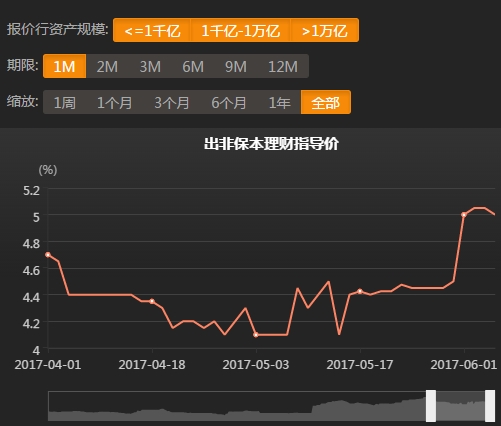This screenshot has height=426, width=501.
Task: Toggle the 1千亿-1万亿 asset scale filter
Action: click(x=241, y=30)
